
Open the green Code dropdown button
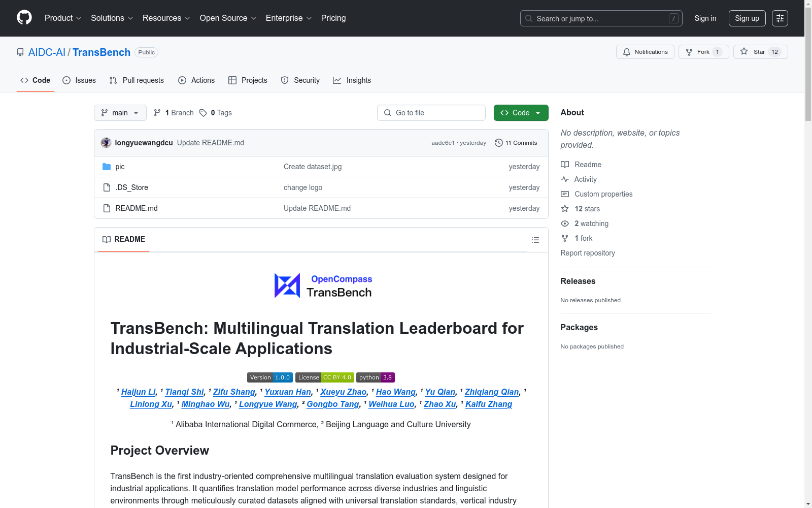pos(521,113)
